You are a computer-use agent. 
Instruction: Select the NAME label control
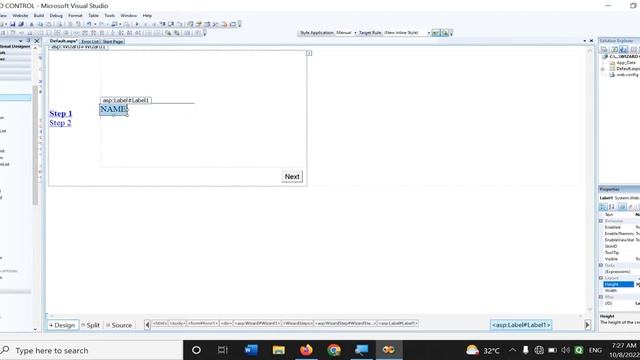113,109
